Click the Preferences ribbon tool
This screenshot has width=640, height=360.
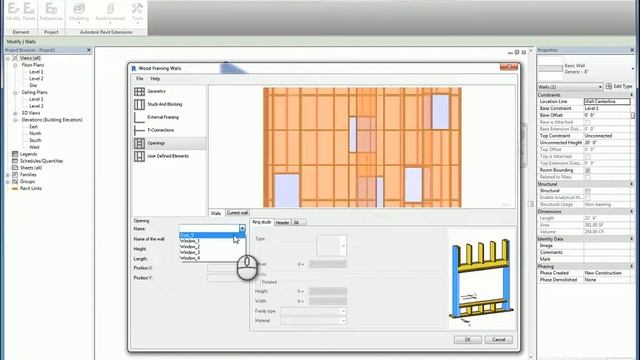pos(51,11)
